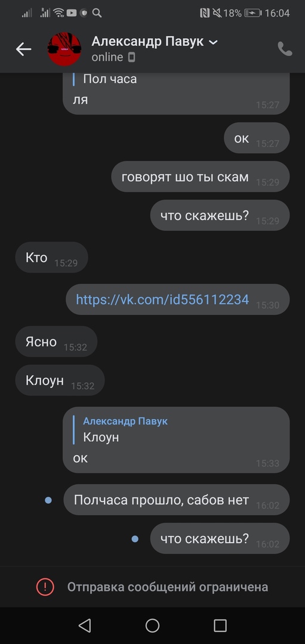Tap the back arrow icon
Viewport: 305px width, 644px height.
point(24,49)
